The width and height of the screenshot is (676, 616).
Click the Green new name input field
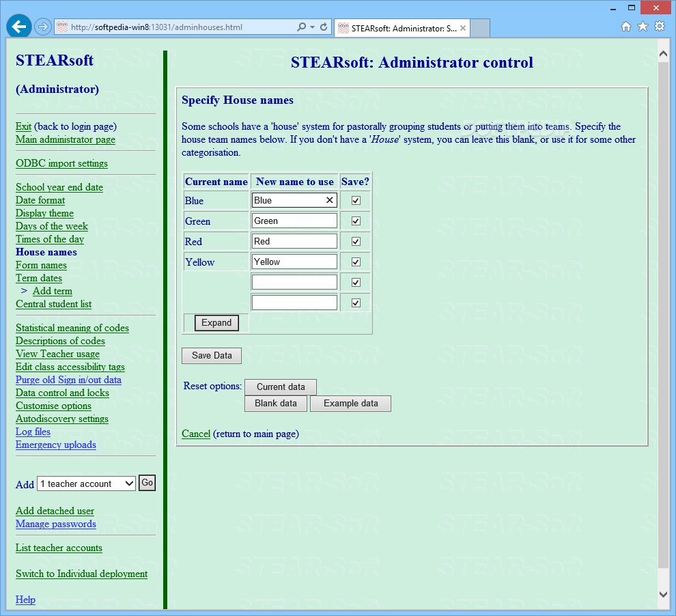point(294,221)
